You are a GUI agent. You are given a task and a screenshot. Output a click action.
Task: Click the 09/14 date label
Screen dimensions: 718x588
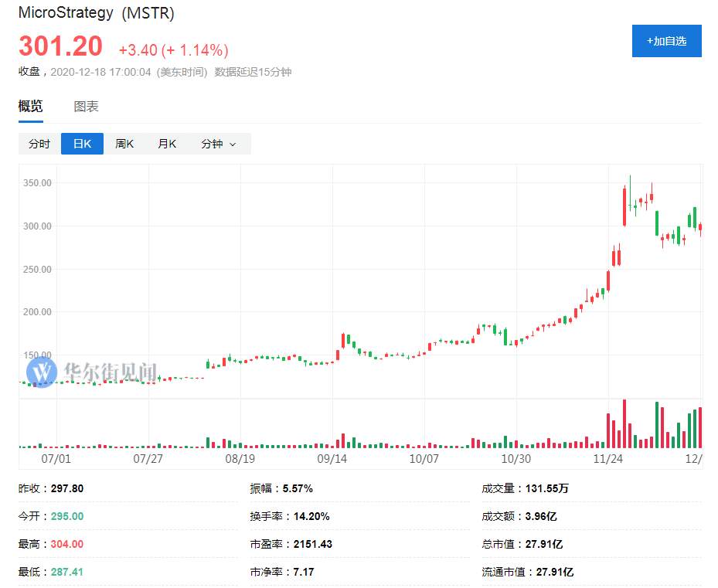(332, 458)
